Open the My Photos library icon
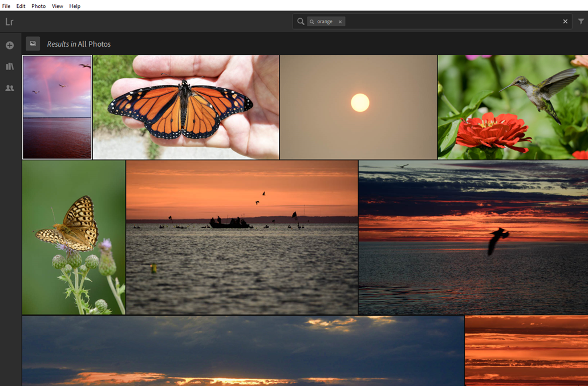The image size is (588, 386). click(x=10, y=67)
